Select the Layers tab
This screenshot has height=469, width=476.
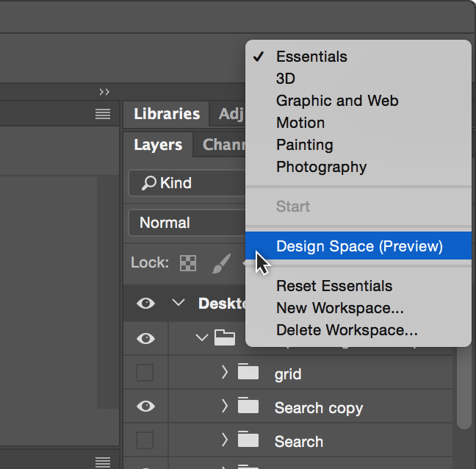[x=158, y=145]
